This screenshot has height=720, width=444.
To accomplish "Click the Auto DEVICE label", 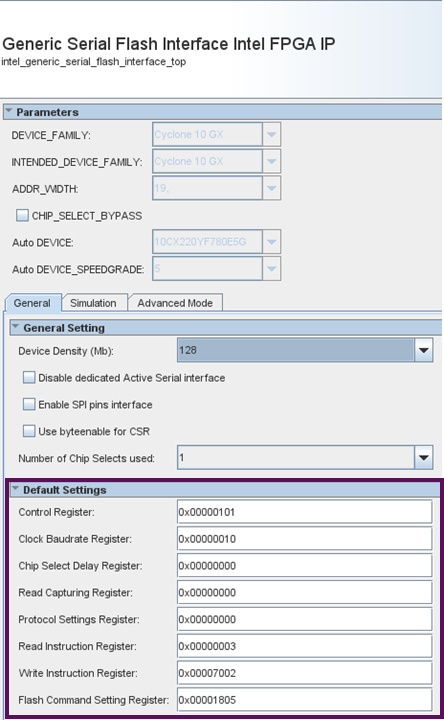I will pyautogui.click(x=43, y=242).
